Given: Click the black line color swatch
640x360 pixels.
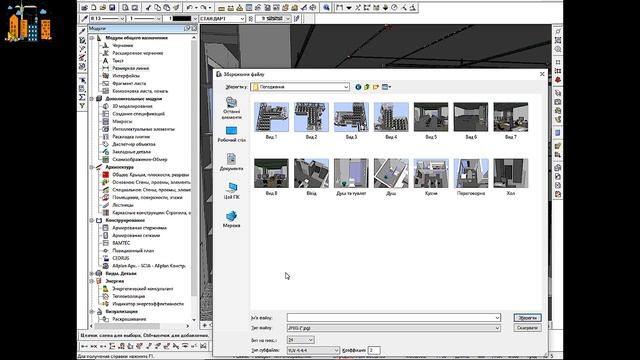Looking at the screenshot, I should [181, 18].
